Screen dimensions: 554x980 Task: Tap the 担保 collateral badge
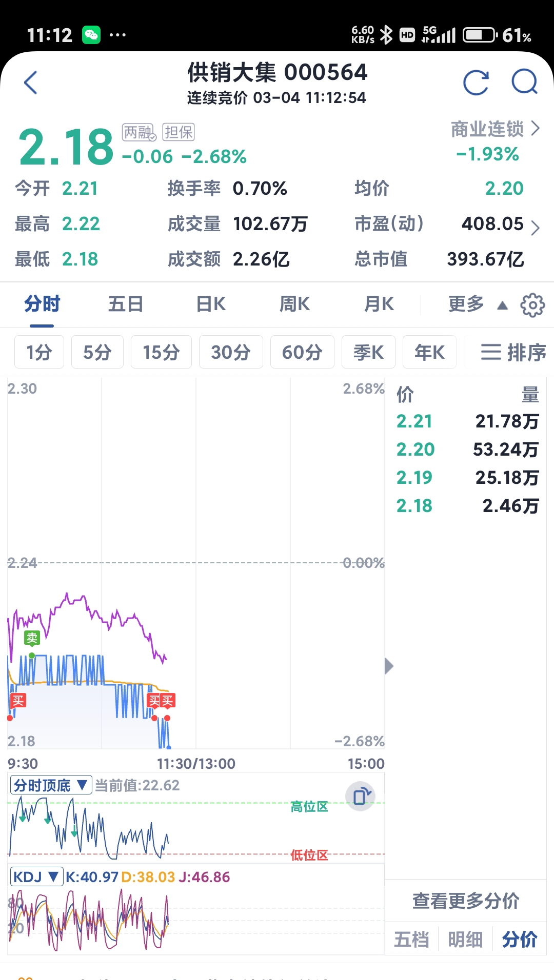pyautogui.click(x=179, y=132)
